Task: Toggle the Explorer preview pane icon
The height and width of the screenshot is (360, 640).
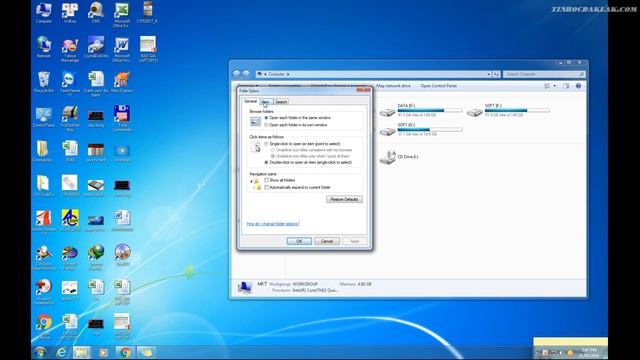Action: [566, 86]
